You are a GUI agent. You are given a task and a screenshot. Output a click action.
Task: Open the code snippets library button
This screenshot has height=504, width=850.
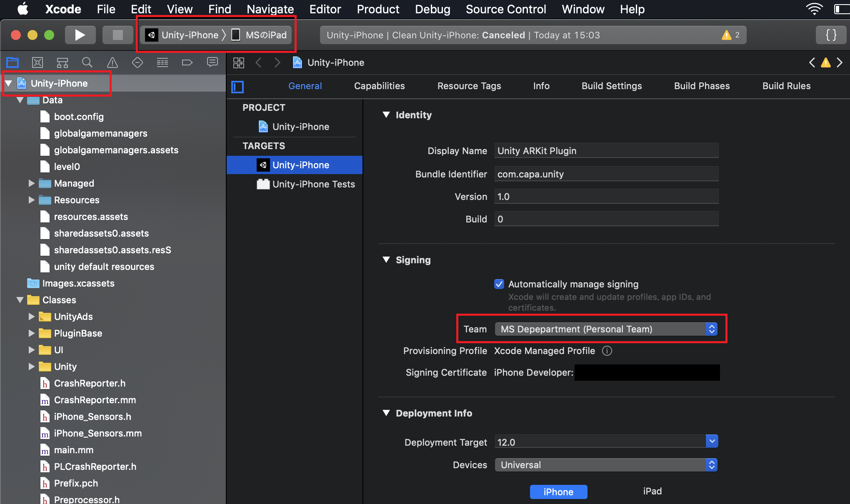click(831, 35)
